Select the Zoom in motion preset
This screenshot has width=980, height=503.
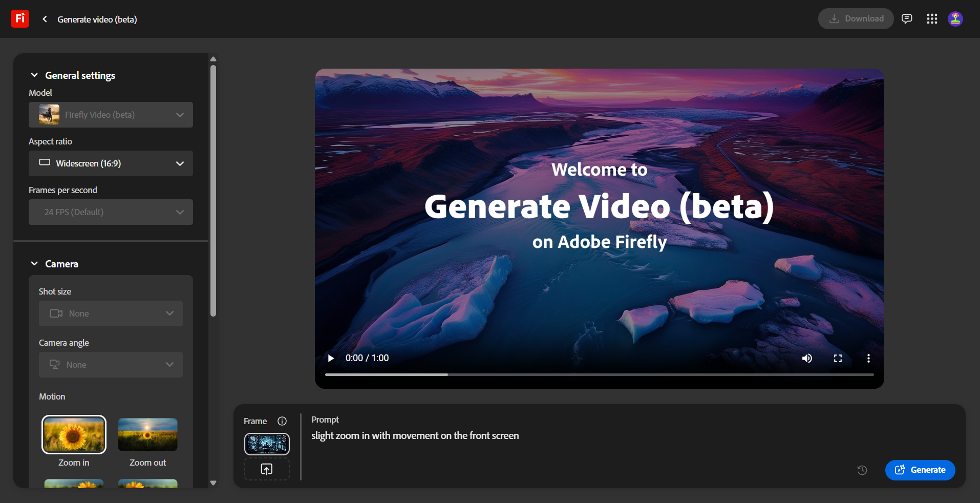click(x=73, y=434)
